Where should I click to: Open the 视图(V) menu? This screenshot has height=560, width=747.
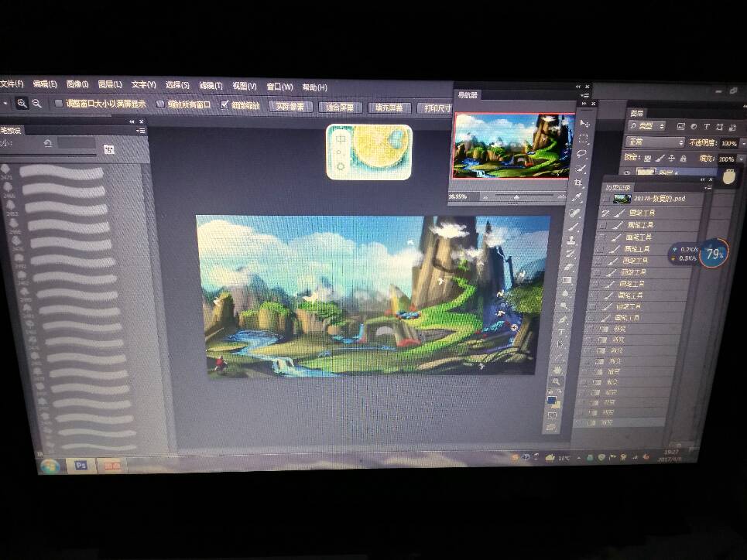pos(244,86)
